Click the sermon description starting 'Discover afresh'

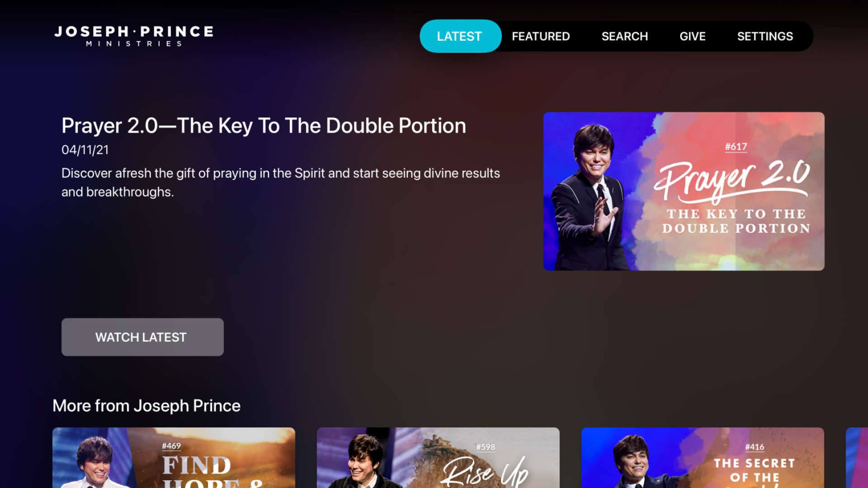[x=281, y=183]
